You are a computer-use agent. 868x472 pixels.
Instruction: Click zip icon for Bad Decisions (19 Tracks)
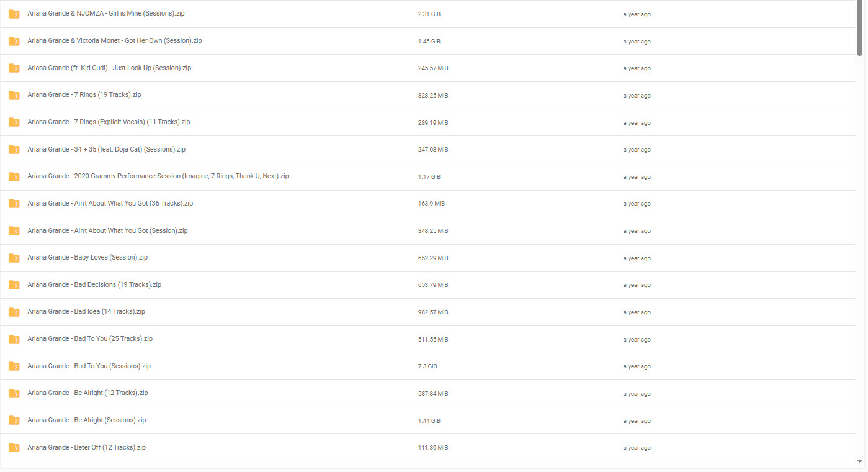[14, 285]
